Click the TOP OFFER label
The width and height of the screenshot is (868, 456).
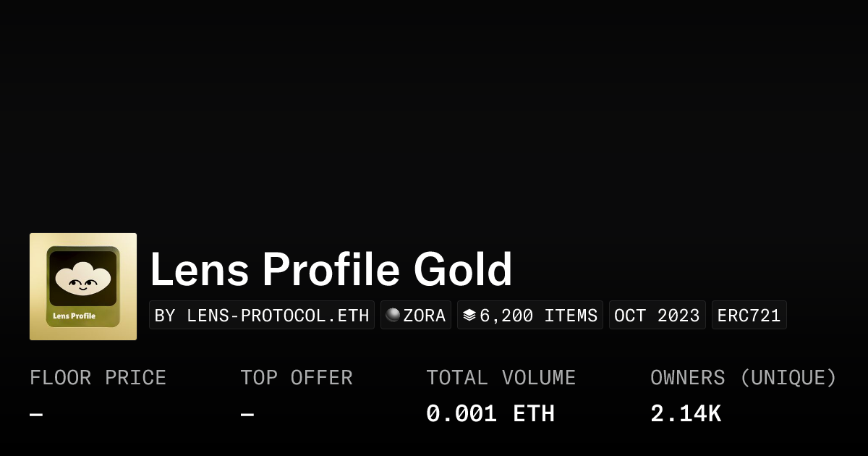coord(297,378)
